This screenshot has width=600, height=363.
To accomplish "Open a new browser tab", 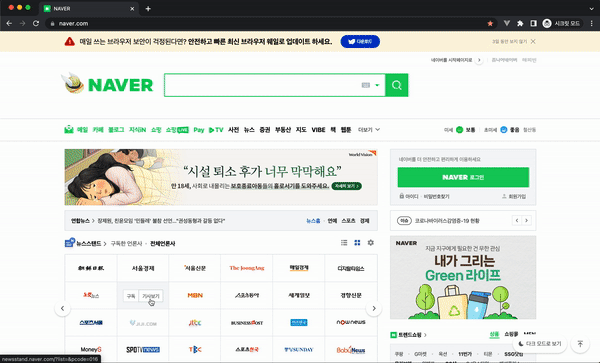I will coord(148,8).
